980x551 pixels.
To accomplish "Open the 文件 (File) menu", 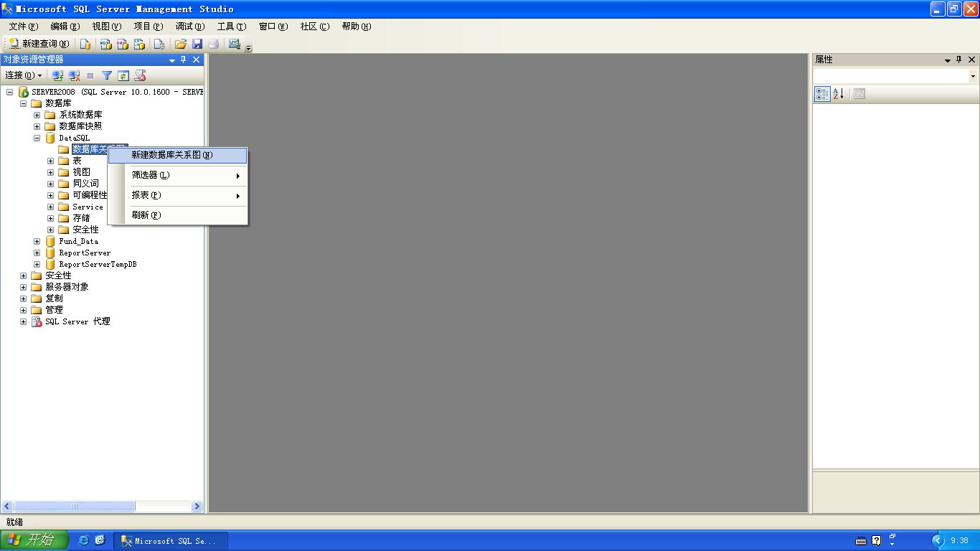I will coord(24,27).
